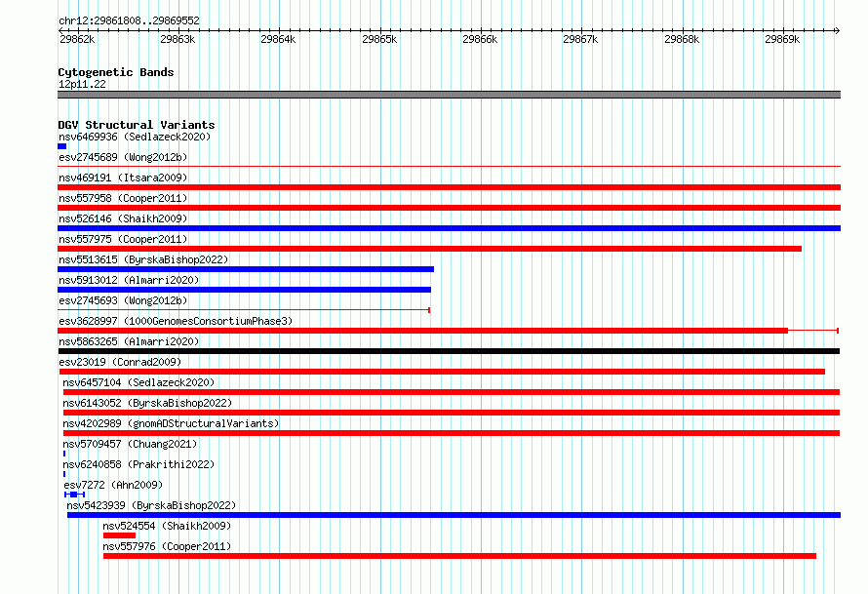The height and width of the screenshot is (594, 868).
Task: Click the 12p11.22 band label
Action: point(82,84)
